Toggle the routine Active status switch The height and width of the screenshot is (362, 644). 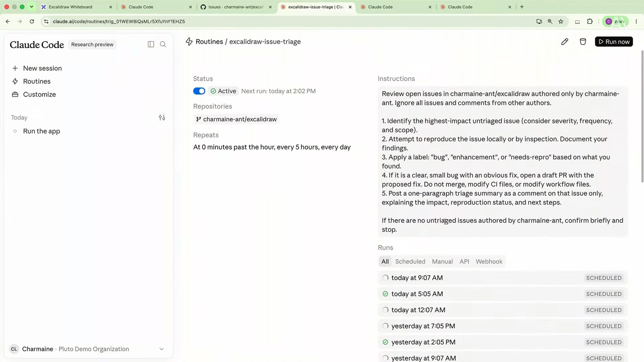click(x=199, y=91)
